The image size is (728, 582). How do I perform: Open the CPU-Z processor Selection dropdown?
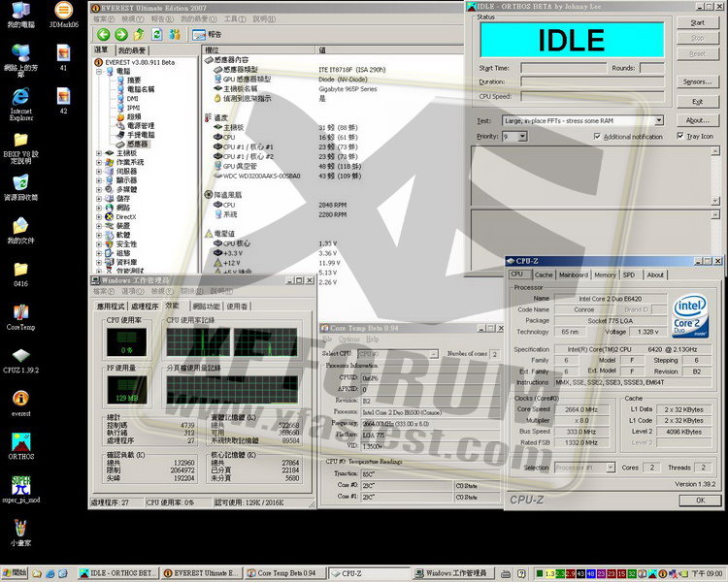click(x=611, y=468)
